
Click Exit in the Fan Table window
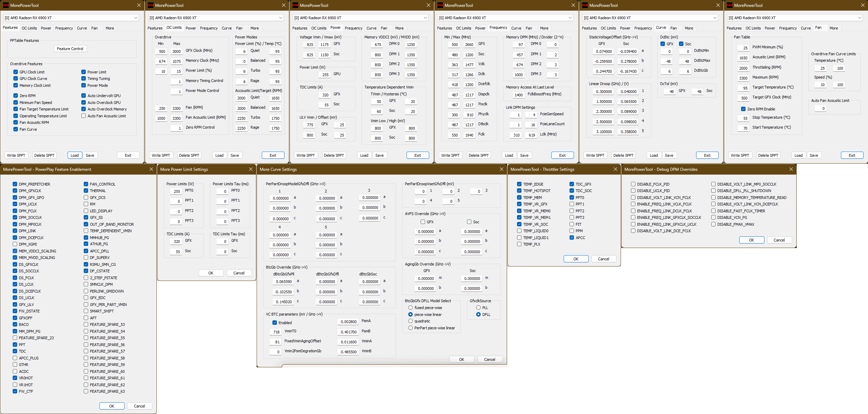point(852,155)
